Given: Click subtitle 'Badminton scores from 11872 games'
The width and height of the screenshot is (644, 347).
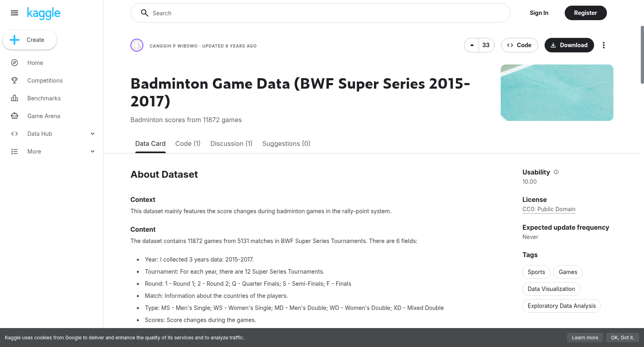Looking at the screenshot, I should pos(186,120).
